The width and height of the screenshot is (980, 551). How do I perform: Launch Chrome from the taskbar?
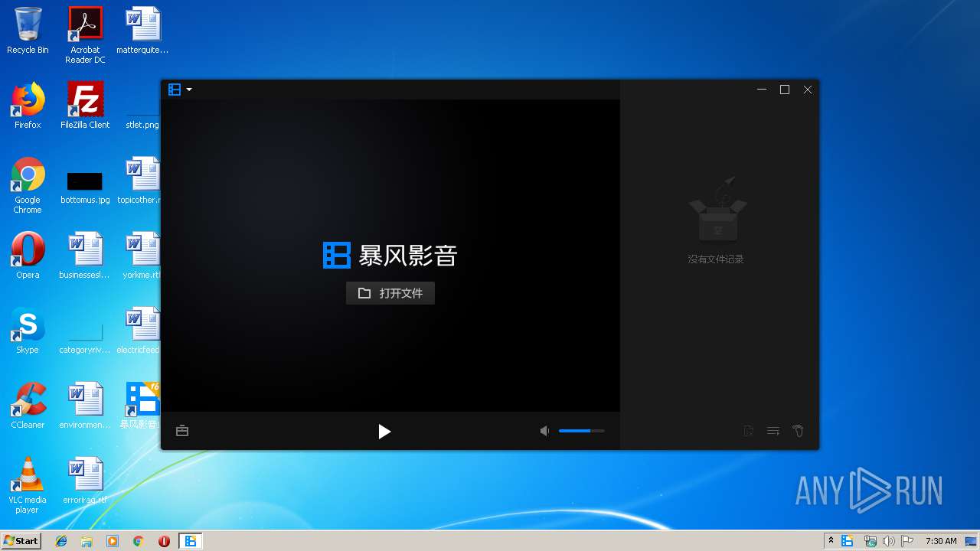(x=139, y=541)
